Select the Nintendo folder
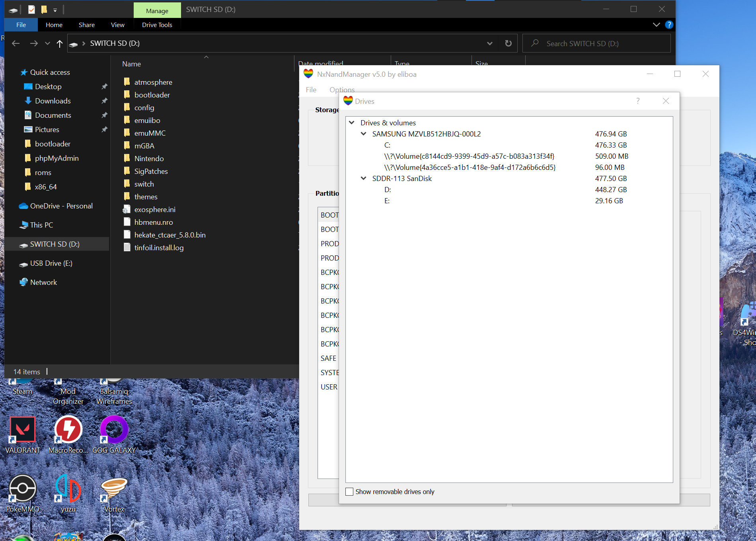This screenshot has width=756, height=541. tap(149, 158)
